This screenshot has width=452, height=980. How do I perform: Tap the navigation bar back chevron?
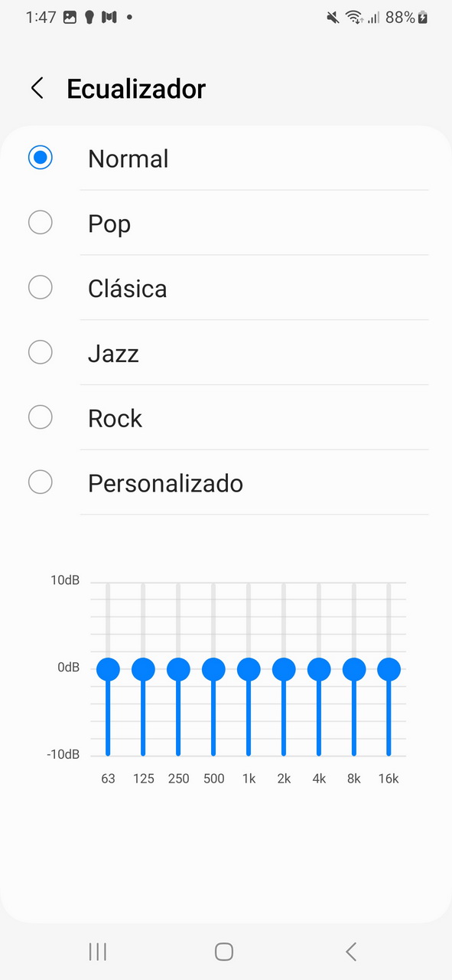[351, 952]
